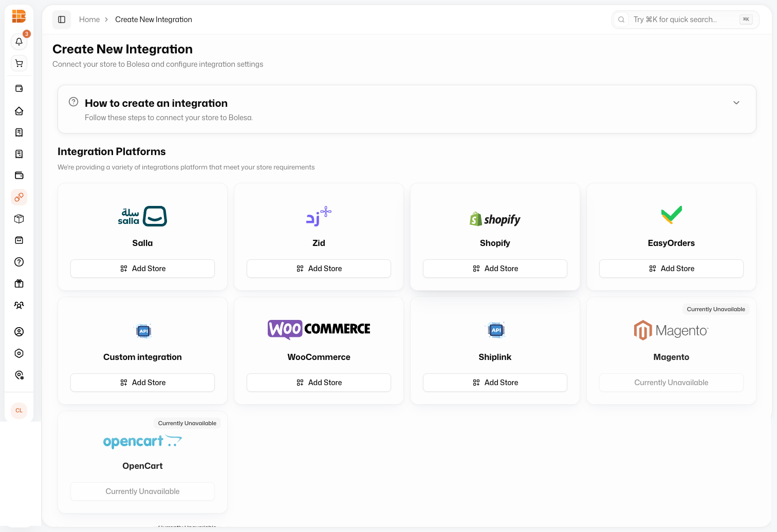Screen dimensions: 777x532
Task: Click Currently Unavailable badge on OpenCart card
Action: [187, 423]
